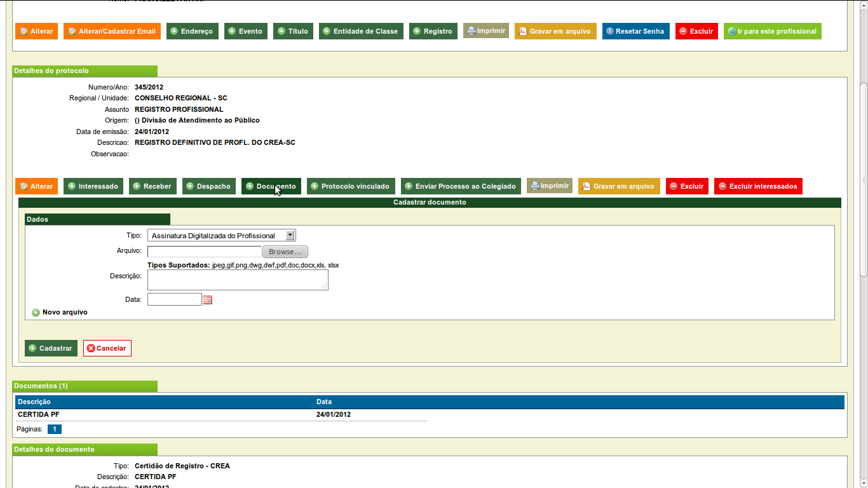
Task: Focus the Descrição text area
Action: pos(238,280)
